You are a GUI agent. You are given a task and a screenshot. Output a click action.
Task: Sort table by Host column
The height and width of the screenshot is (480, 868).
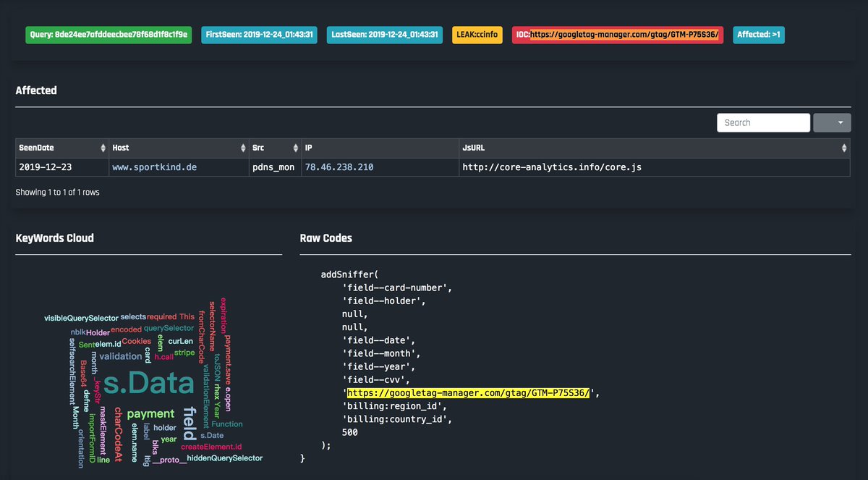pos(177,148)
